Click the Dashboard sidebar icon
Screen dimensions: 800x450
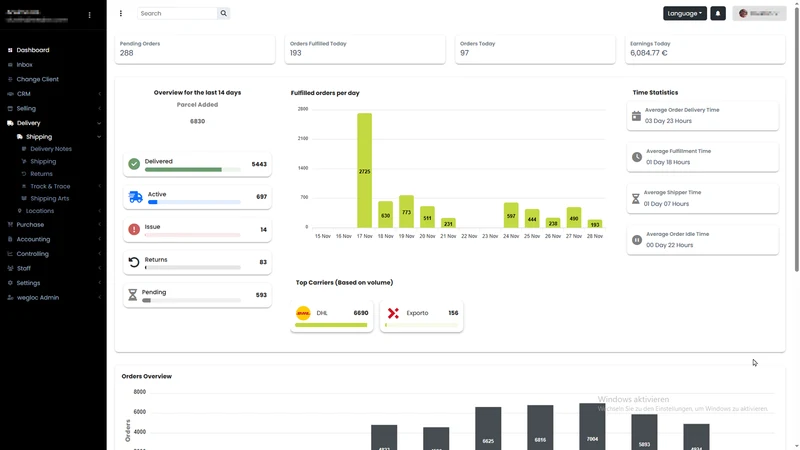10,50
